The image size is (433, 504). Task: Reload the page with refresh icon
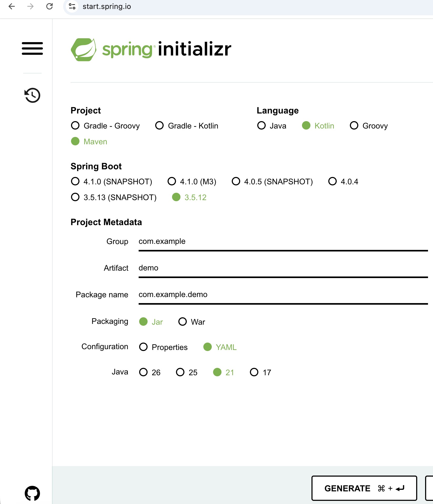pyautogui.click(x=49, y=6)
